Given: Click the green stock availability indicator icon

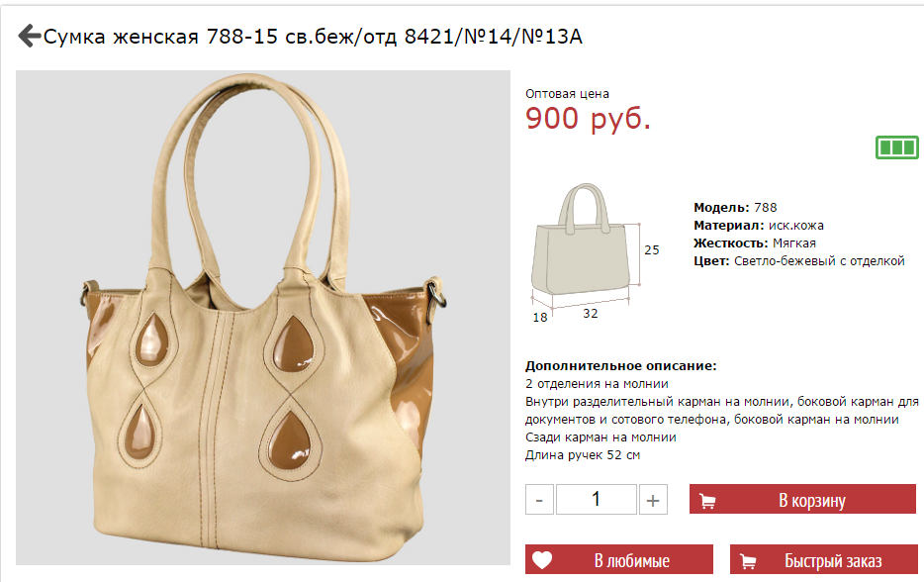Looking at the screenshot, I should [897, 147].
